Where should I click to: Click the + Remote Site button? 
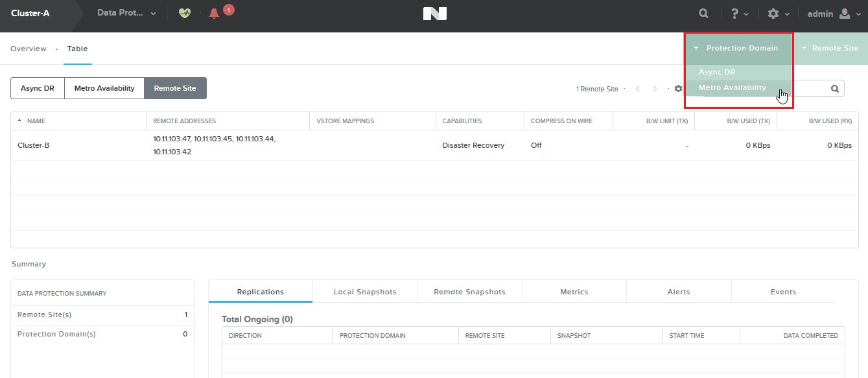[x=830, y=49]
